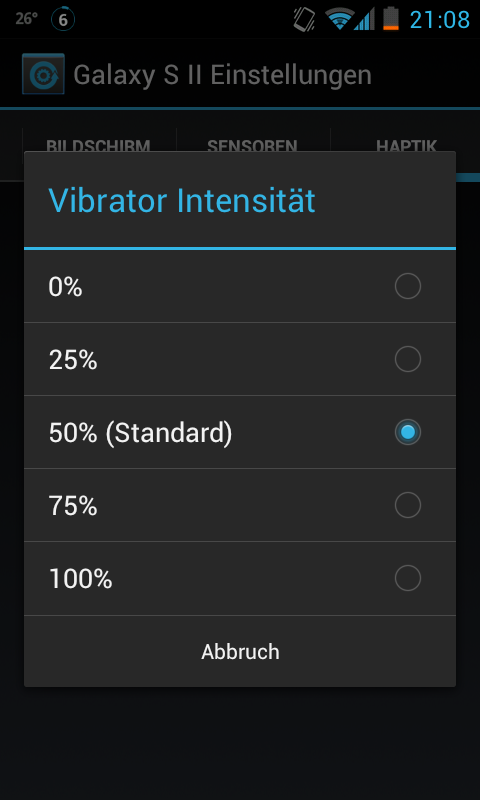The image size is (480, 800).
Task: Choose the 50% (Standard) radio button
Action: coord(408,432)
